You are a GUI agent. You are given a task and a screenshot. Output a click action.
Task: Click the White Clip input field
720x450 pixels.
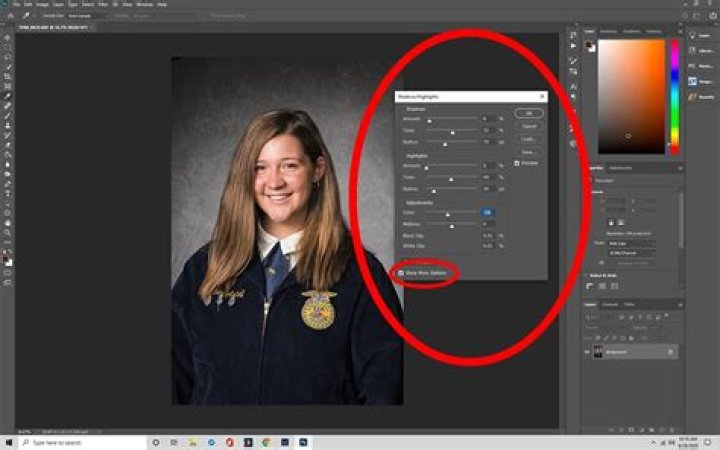(x=489, y=246)
